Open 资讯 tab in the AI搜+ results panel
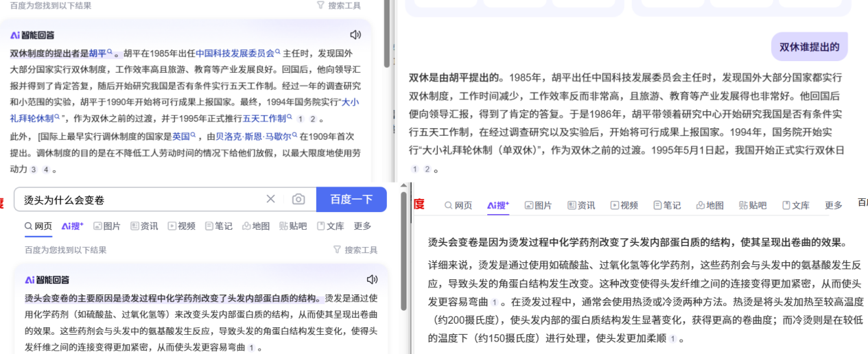868x354 pixels. click(581, 205)
